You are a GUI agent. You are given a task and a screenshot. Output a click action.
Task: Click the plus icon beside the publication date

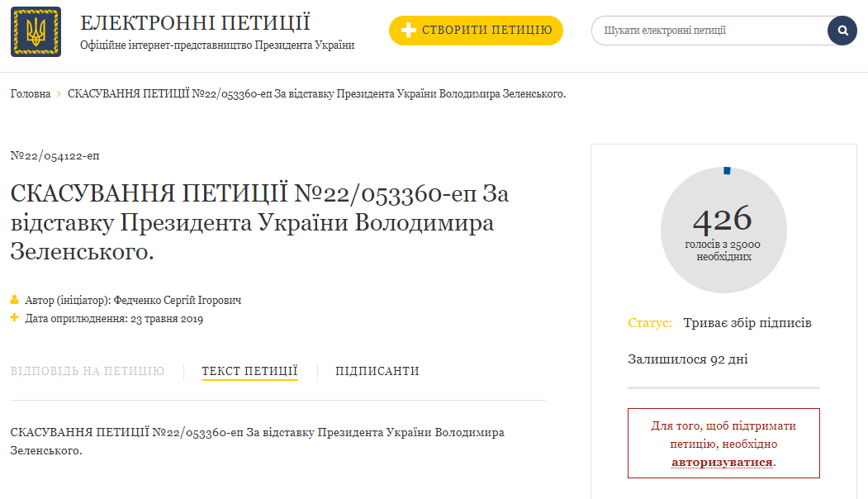(x=14, y=318)
